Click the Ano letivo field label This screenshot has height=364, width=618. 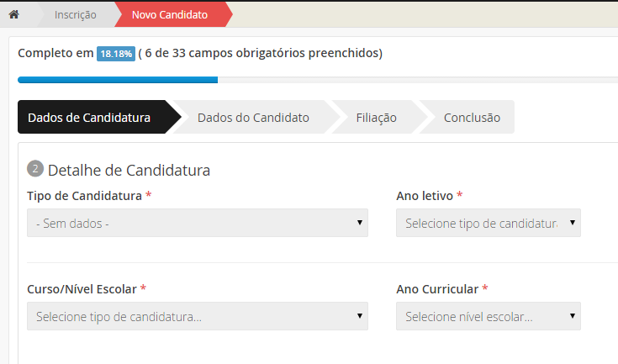[425, 195]
